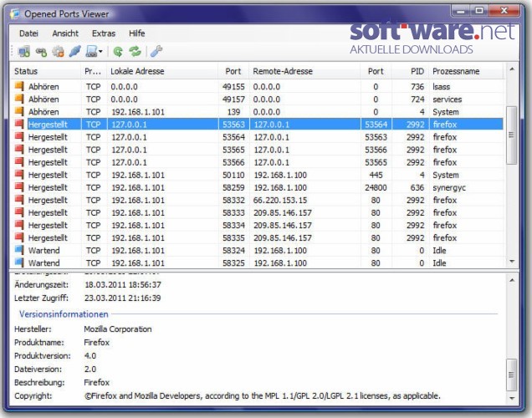Open the save report dropdown arrow
The width and height of the screenshot is (532, 418).
coord(100,52)
